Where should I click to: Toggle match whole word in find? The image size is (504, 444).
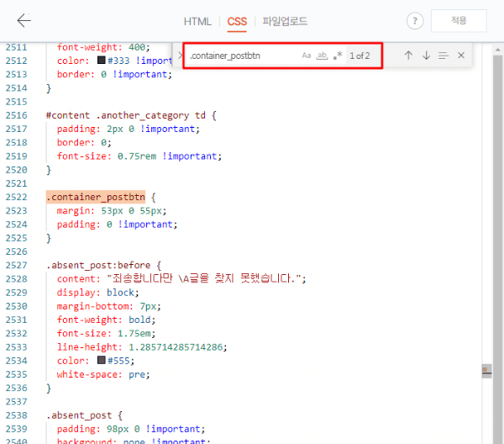(x=322, y=55)
